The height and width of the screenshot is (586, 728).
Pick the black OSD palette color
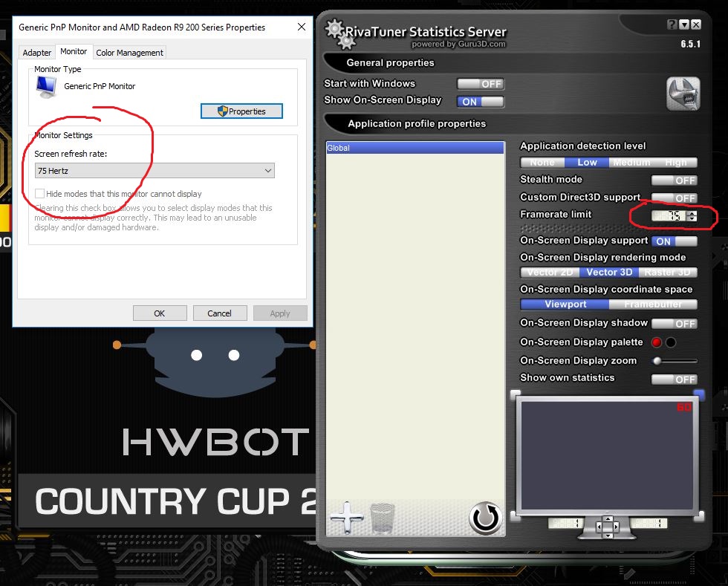671,342
